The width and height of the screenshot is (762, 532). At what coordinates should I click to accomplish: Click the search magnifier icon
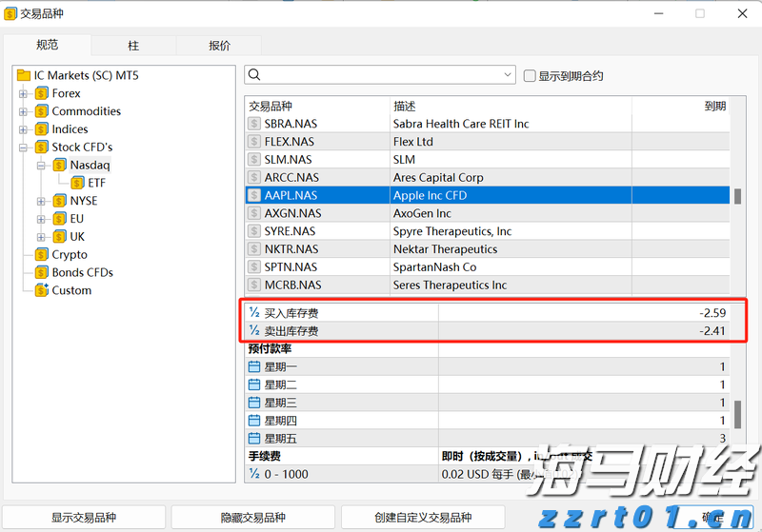tap(254, 75)
